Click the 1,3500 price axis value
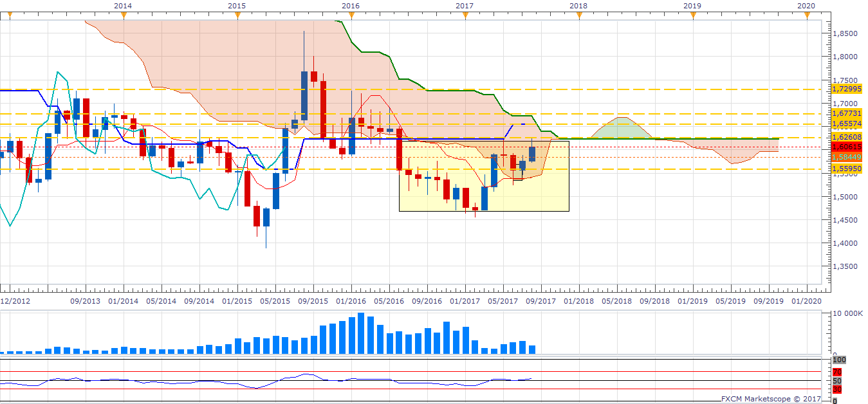The height and width of the screenshot is (404, 868). tap(845, 266)
